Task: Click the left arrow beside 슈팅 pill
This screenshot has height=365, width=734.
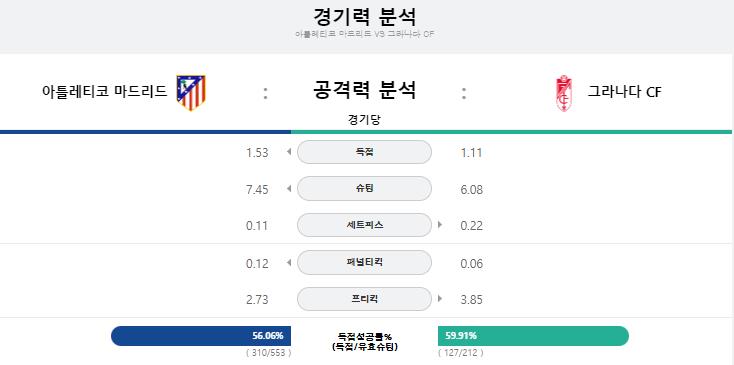Action: [289, 189]
